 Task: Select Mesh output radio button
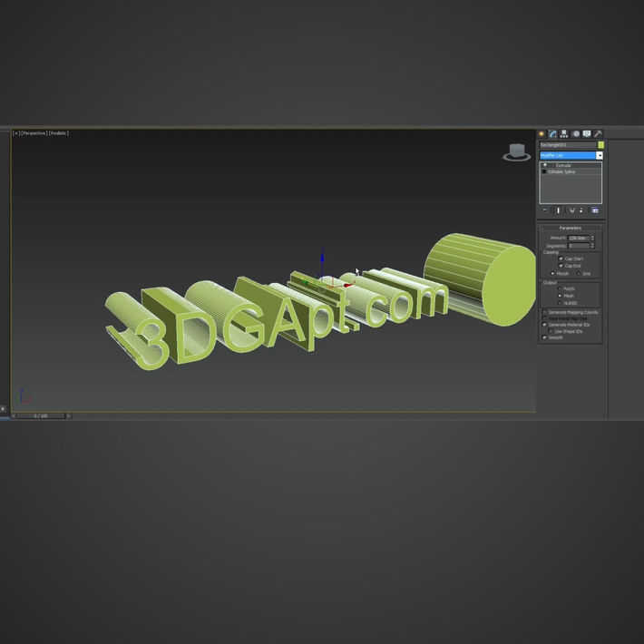tap(560, 296)
